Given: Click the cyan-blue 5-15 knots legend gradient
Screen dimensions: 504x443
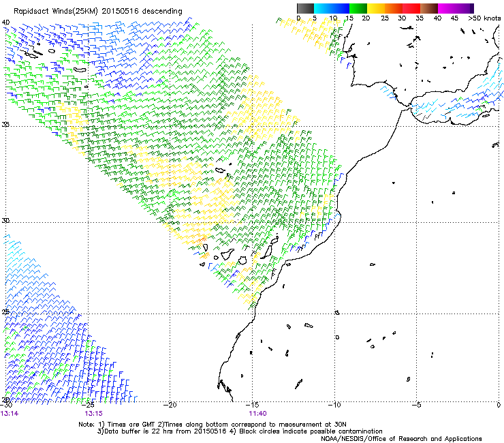Looking at the screenshot, I should click(332, 8).
